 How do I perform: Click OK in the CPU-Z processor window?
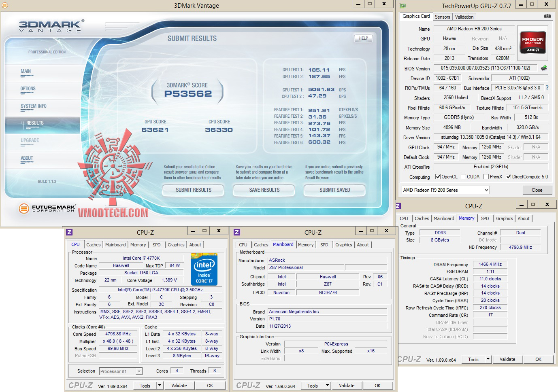coord(210,386)
